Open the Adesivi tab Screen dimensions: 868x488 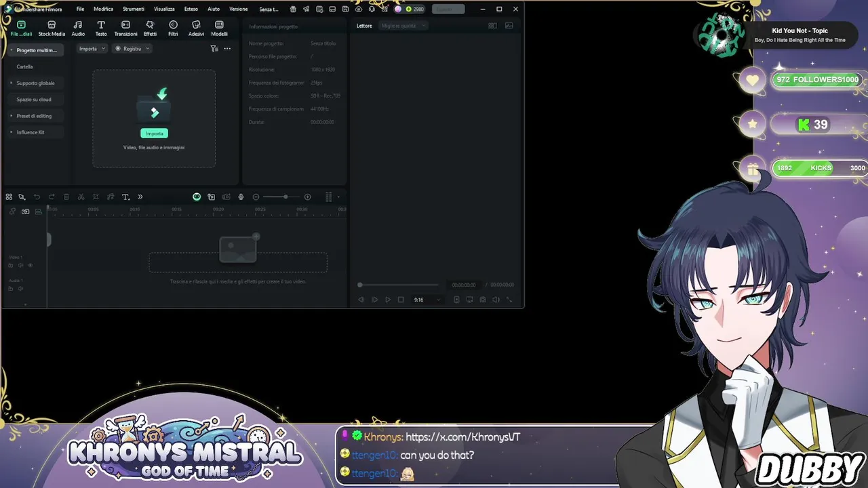196,28
